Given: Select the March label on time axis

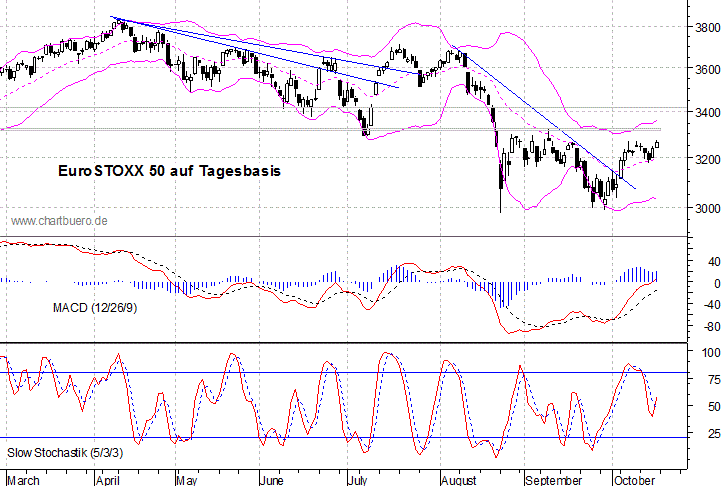Looking at the screenshot, I should (24, 480).
